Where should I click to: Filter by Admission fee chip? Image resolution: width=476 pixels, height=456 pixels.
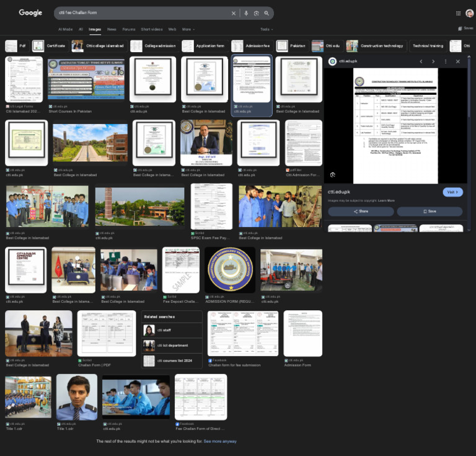(252, 46)
